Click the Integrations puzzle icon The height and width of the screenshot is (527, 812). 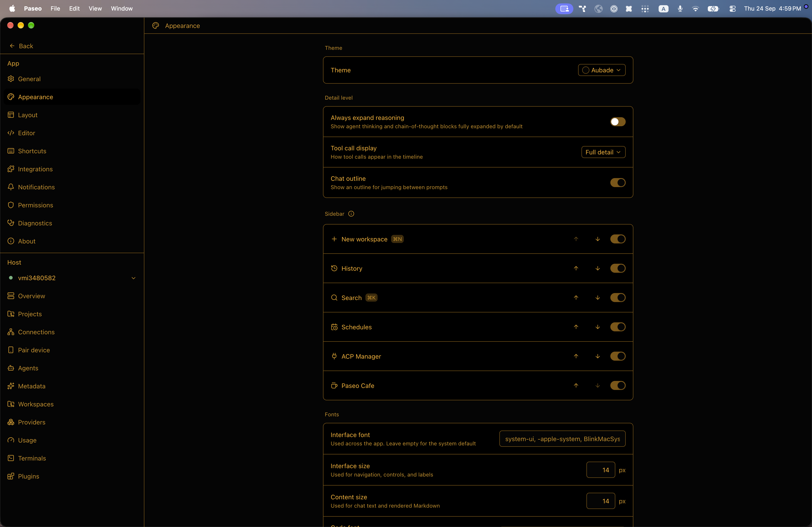coord(11,169)
